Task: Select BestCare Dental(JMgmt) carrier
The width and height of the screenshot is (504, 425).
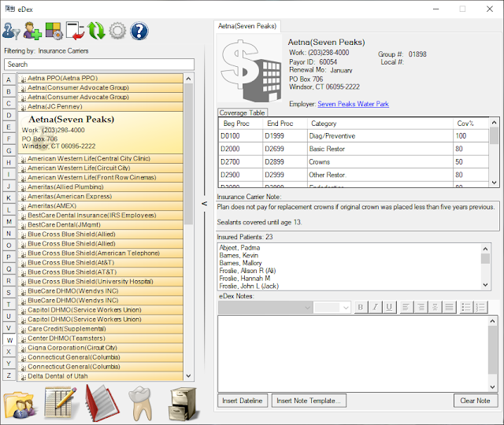Action: pos(101,225)
